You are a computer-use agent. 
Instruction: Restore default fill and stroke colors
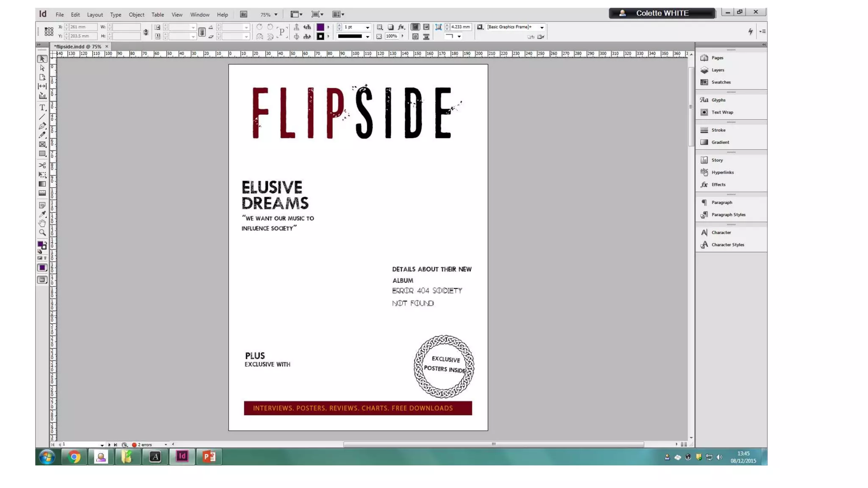(x=40, y=252)
